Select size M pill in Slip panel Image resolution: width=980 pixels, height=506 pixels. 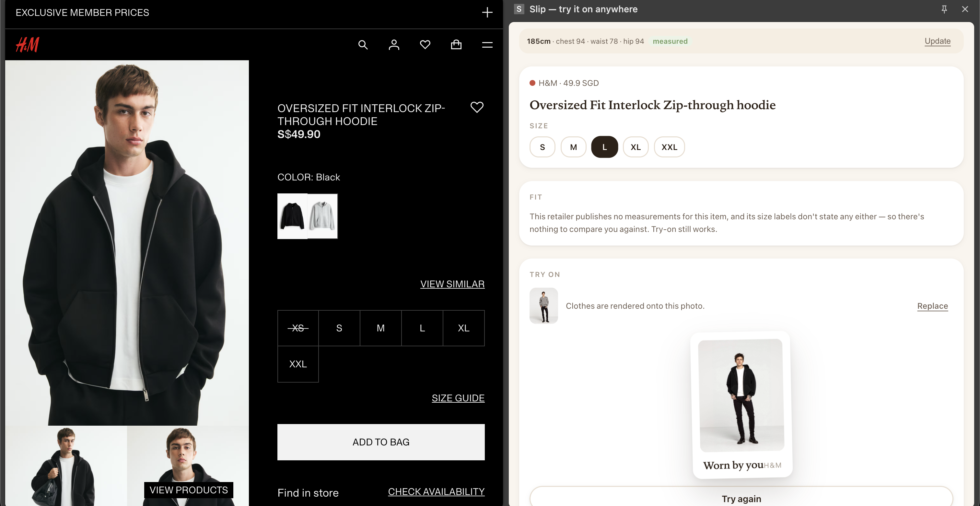(x=573, y=147)
